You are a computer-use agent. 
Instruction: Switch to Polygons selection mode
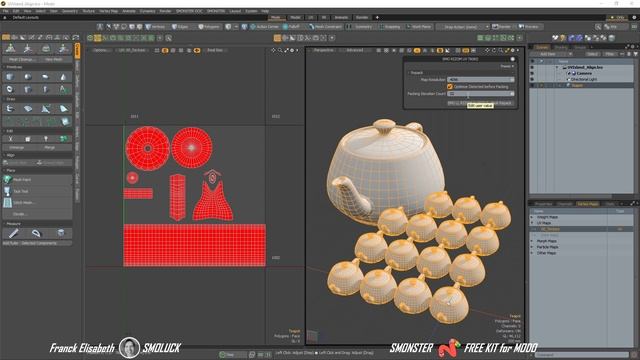point(209,27)
